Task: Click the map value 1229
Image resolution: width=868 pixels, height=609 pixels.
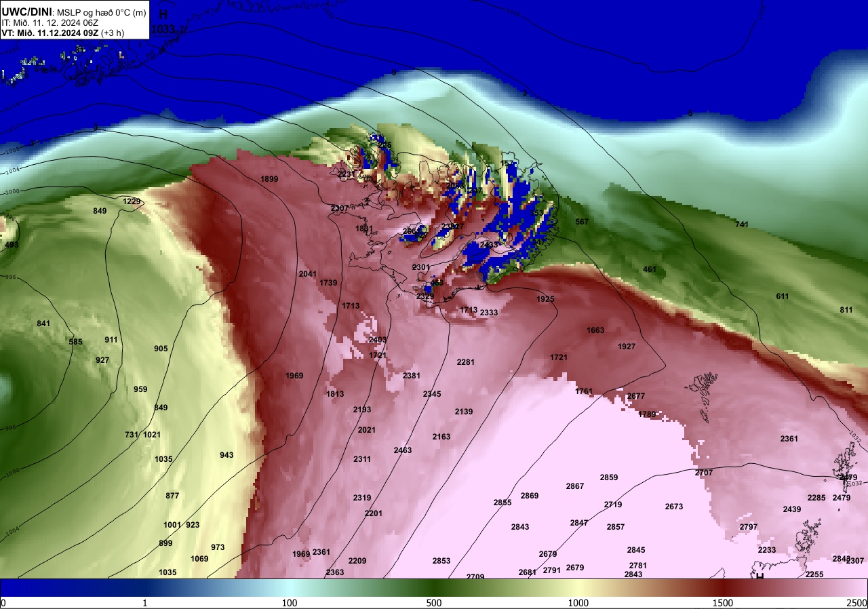Action: [x=132, y=201]
